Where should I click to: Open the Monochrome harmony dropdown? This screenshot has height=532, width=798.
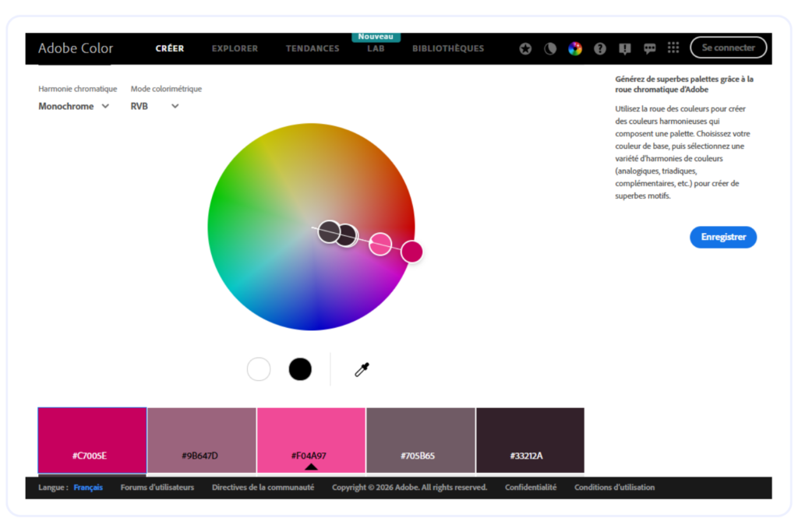[x=74, y=106]
